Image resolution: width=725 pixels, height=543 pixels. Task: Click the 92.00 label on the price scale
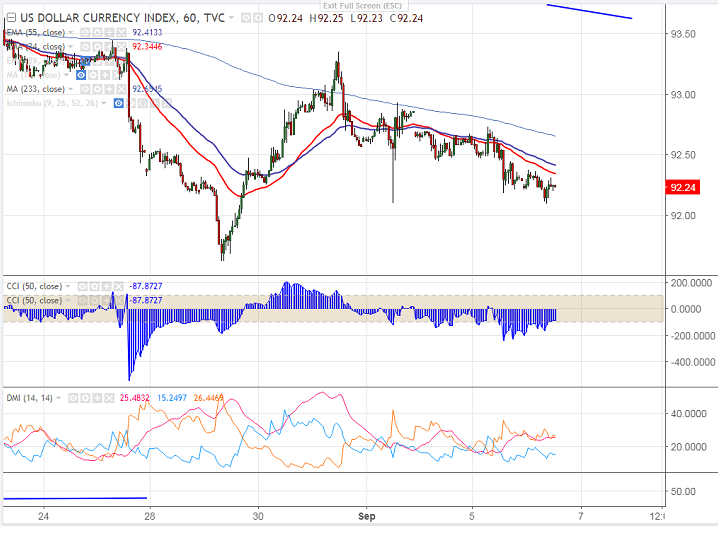683,216
